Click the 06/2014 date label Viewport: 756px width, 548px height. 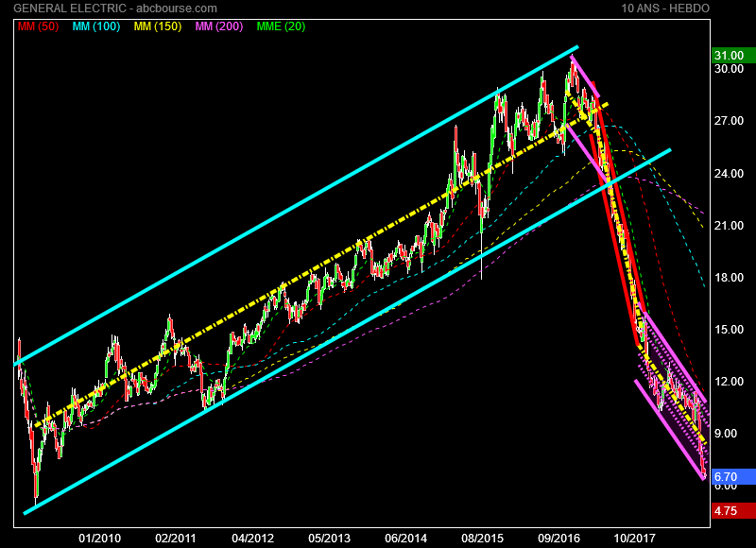coord(406,539)
